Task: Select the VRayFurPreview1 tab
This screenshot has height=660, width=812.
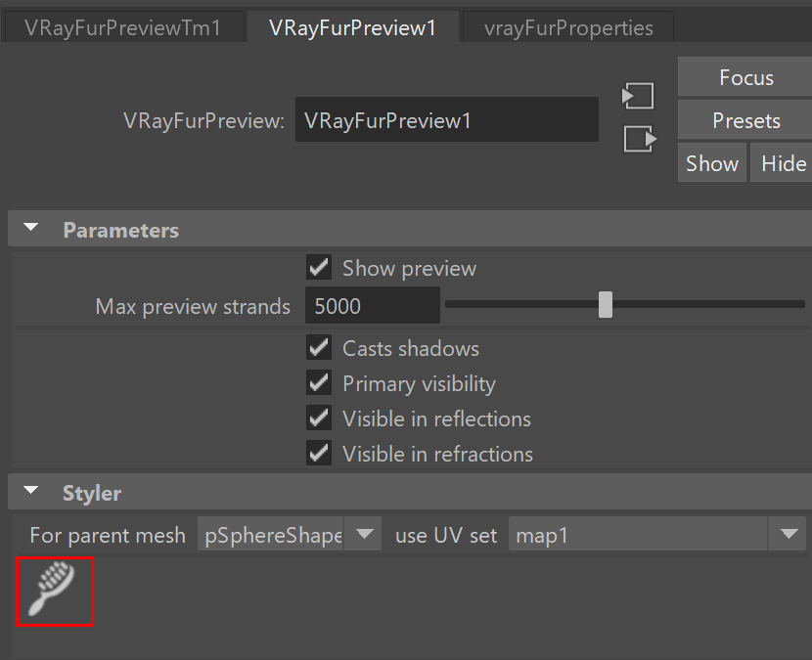Action: 352,28
